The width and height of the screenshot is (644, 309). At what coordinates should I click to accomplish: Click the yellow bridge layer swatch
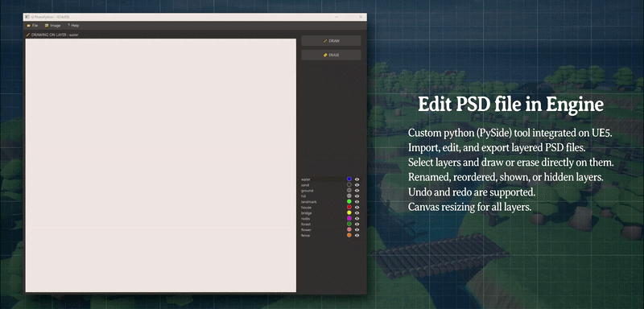349,213
